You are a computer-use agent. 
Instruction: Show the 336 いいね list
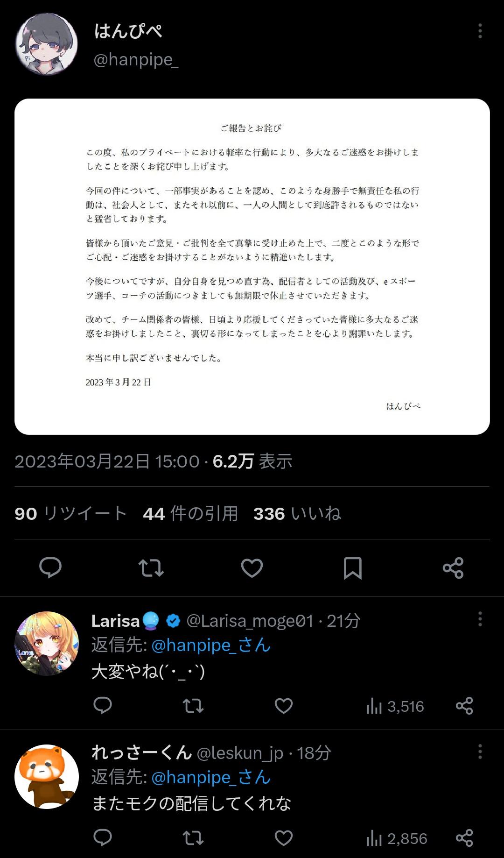click(x=297, y=513)
